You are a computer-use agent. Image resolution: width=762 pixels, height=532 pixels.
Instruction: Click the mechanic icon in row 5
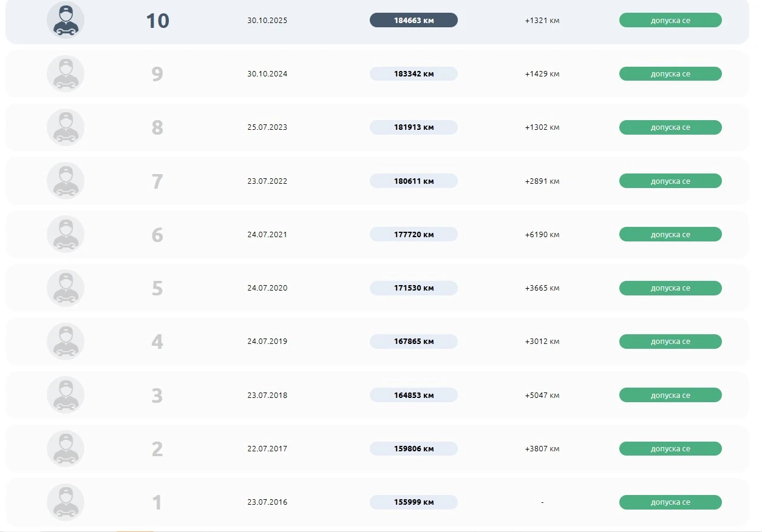tap(66, 288)
